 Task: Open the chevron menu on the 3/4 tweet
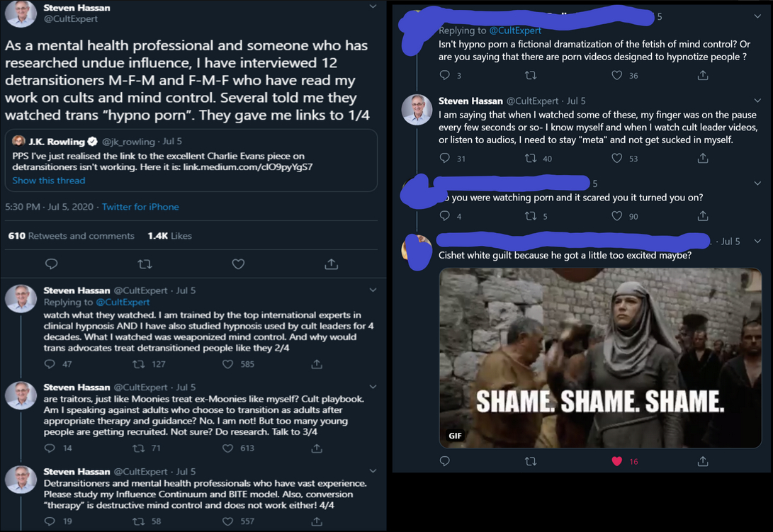click(373, 387)
